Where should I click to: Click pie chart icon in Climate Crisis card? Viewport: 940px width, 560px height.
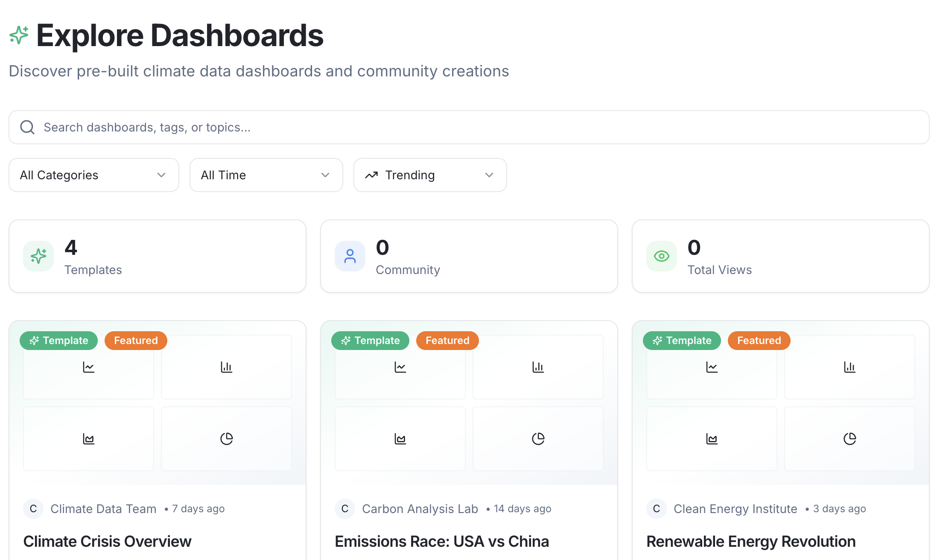tap(226, 439)
